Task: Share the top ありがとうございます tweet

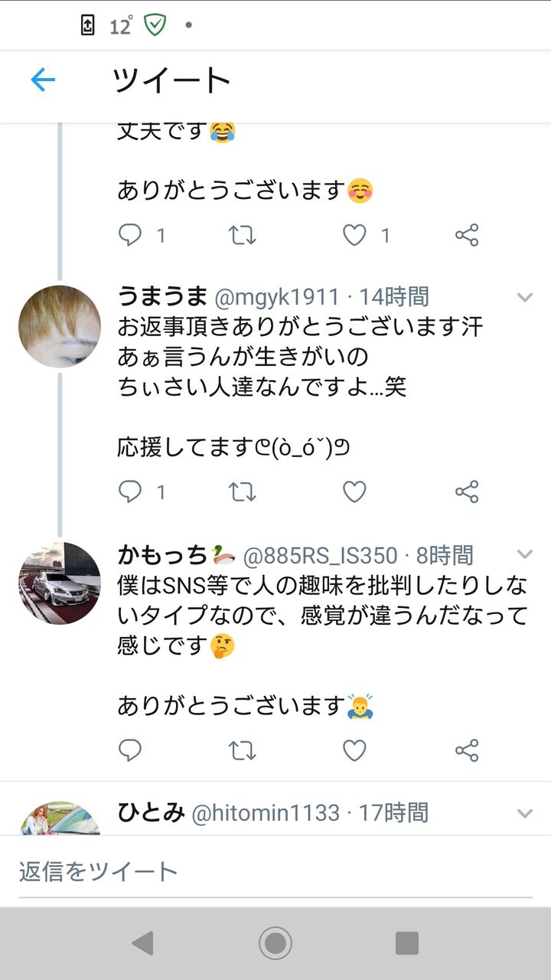Action: click(467, 235)
